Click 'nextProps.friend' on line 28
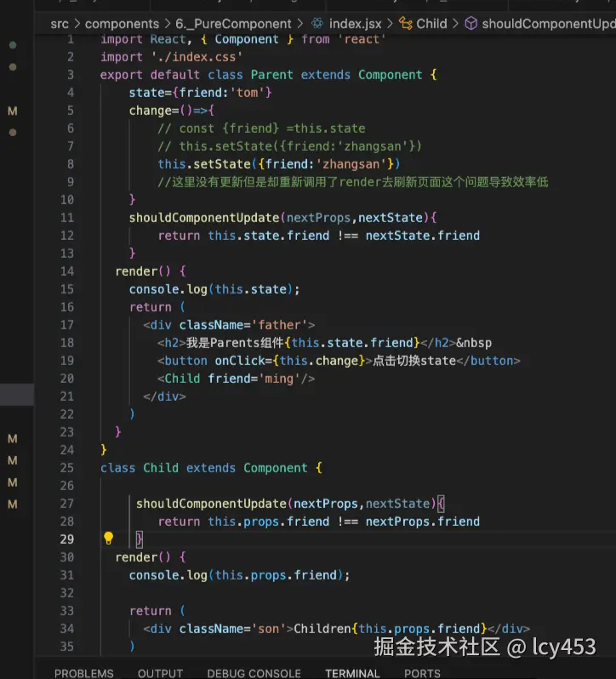 click(423, 522)
